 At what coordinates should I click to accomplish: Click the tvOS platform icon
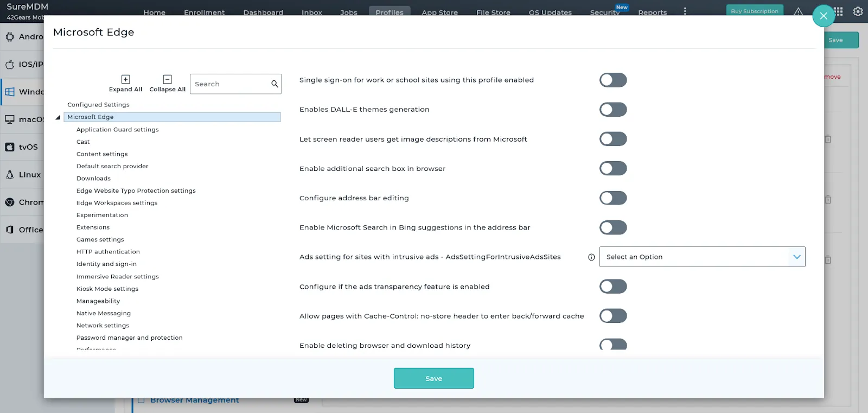[x=10, y=147]
